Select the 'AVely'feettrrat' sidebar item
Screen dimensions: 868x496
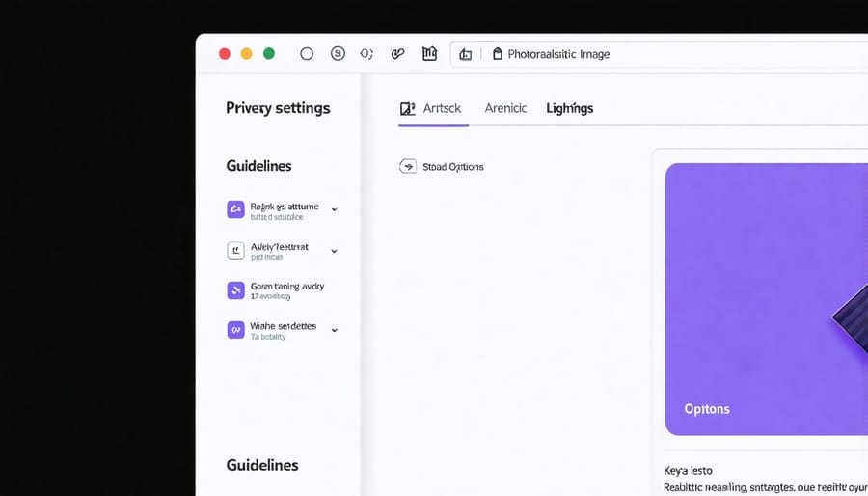(283, 251)
